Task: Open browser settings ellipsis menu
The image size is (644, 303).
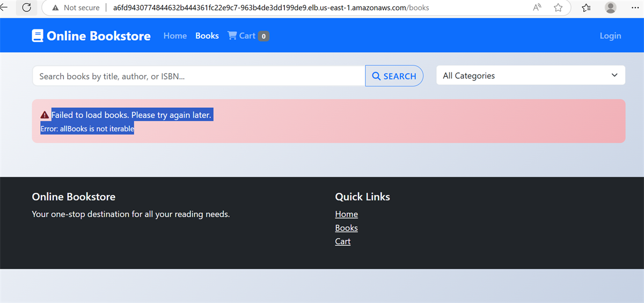Action: [x=635, y=8]
